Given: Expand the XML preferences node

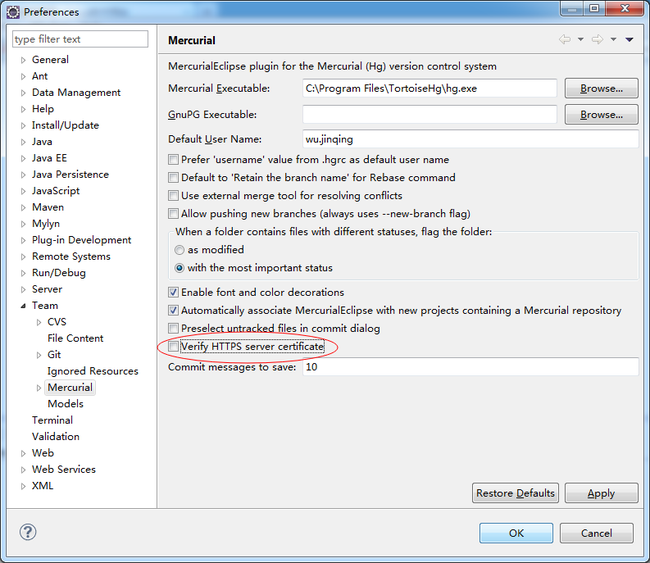Looking at the screenshot, I should tap(23, 486).
